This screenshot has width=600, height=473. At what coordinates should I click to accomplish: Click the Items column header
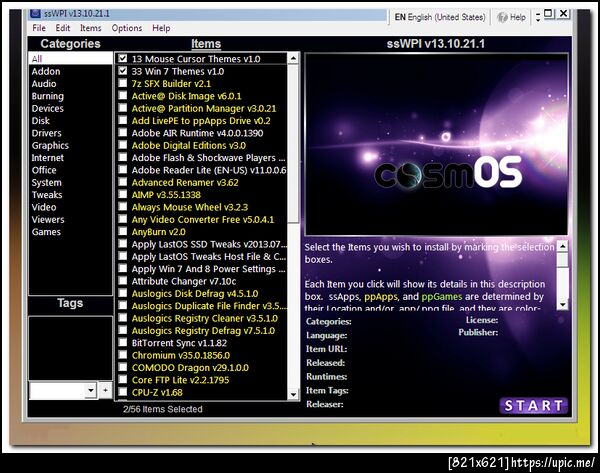tap(206, 44)
